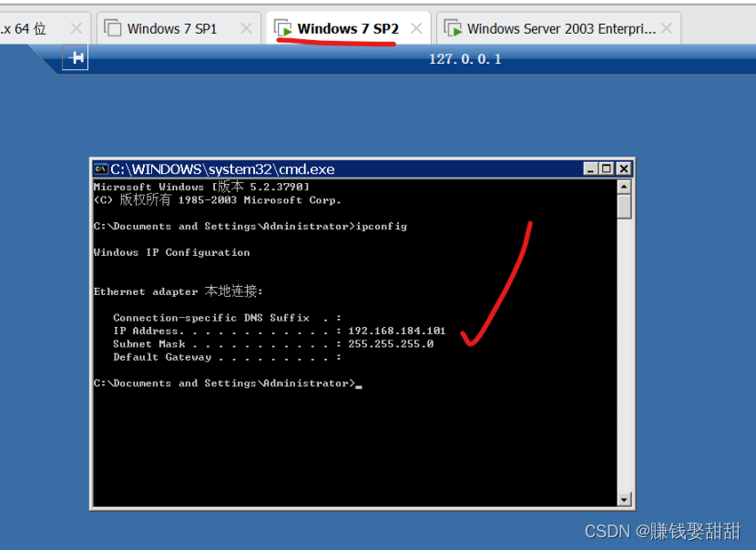This screenshot has width=756, height=550.
Task: Select the Windows 7 SP2 tab
Action: point(348,28)
